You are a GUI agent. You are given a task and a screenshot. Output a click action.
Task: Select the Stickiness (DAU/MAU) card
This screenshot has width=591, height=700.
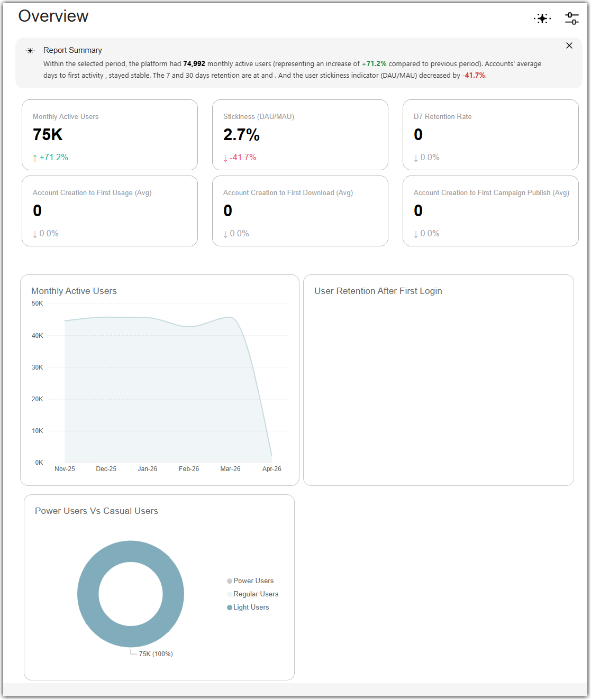click(x=300, y=135)
